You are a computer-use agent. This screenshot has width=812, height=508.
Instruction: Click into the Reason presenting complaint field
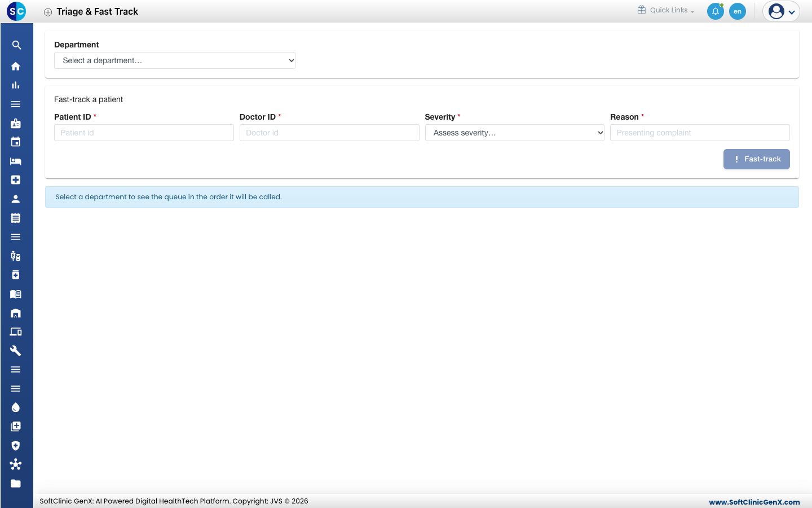point(700,133)
